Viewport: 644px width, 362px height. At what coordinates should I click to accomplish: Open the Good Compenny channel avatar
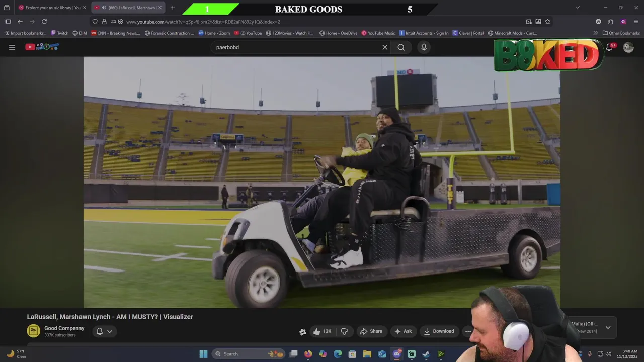click(33, 331)
